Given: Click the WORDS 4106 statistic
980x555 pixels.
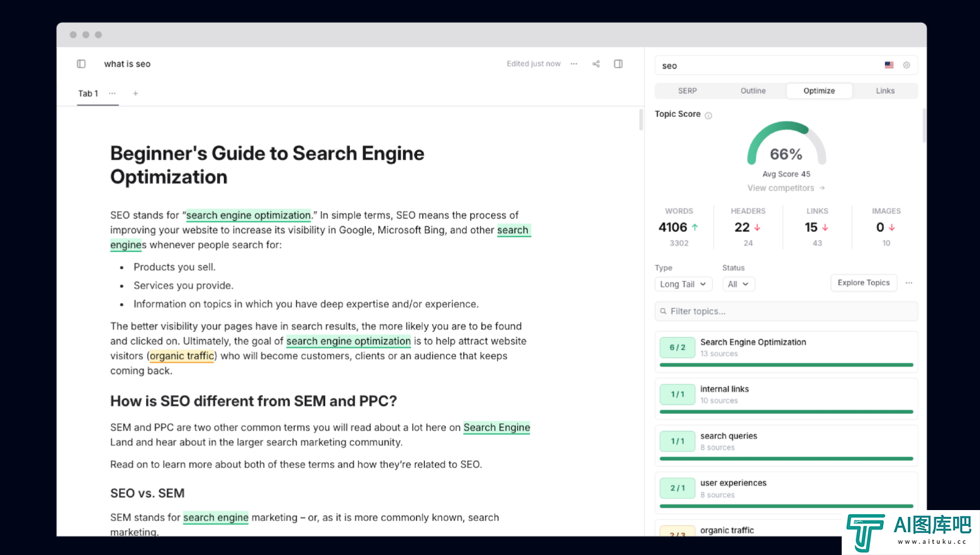Looking at the screenshot, I should 678,227.
